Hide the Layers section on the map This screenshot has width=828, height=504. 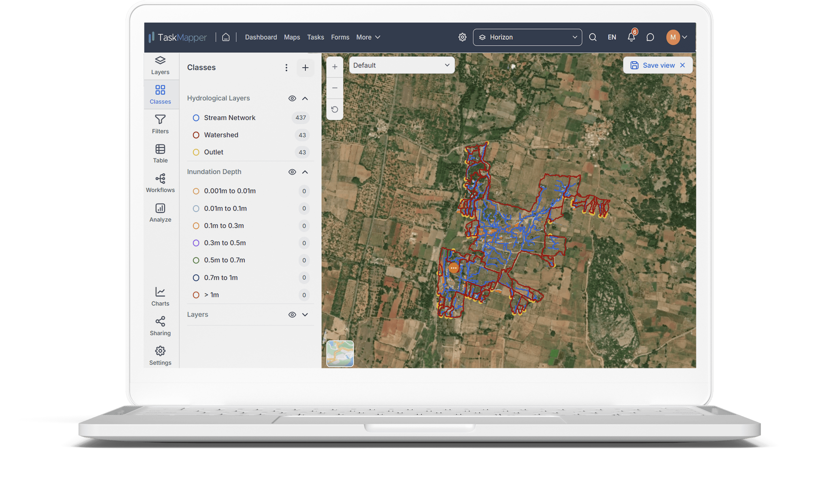pyautogui.click(x=292, y=315)
